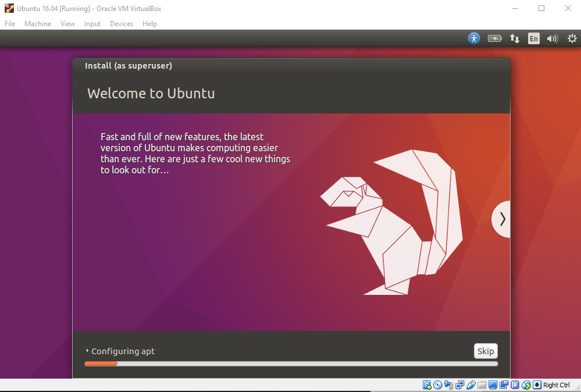
Task: Open the power and session gear menu
Action: (x=572, y=38)
